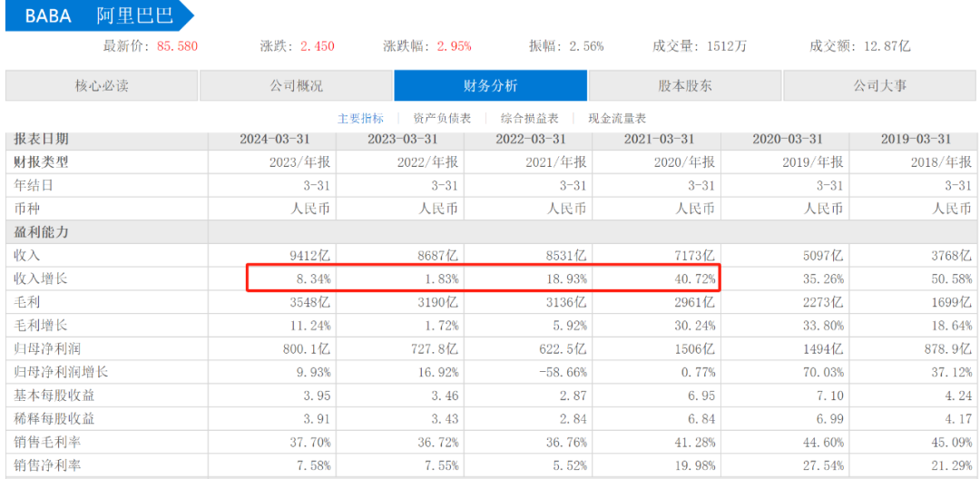Image resolution: width=980 pixels, height=479 pixels.
Task: Click net margin cell 19.98%
Action: point(695,466)
